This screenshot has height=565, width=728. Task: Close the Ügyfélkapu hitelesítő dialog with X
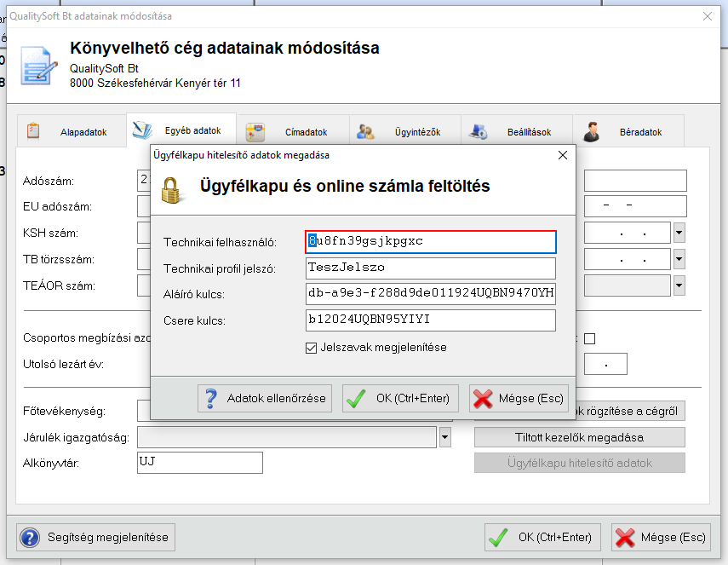point(562,155)
